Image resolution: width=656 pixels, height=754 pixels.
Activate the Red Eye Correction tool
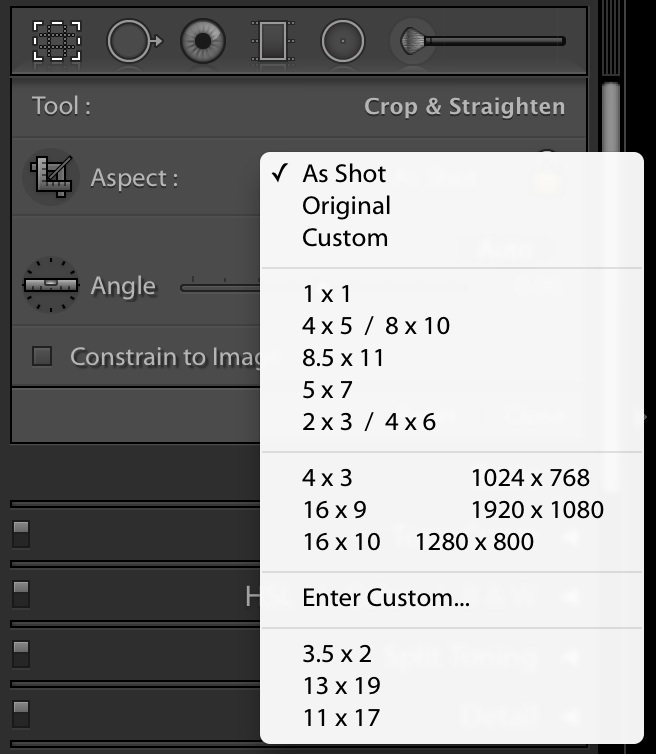(202, 41)
